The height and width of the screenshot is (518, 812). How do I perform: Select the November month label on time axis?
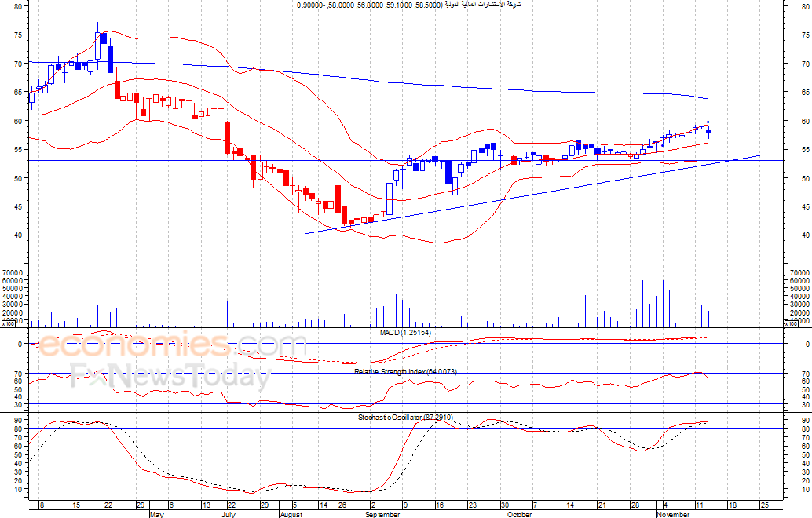[x=673, y=514]
